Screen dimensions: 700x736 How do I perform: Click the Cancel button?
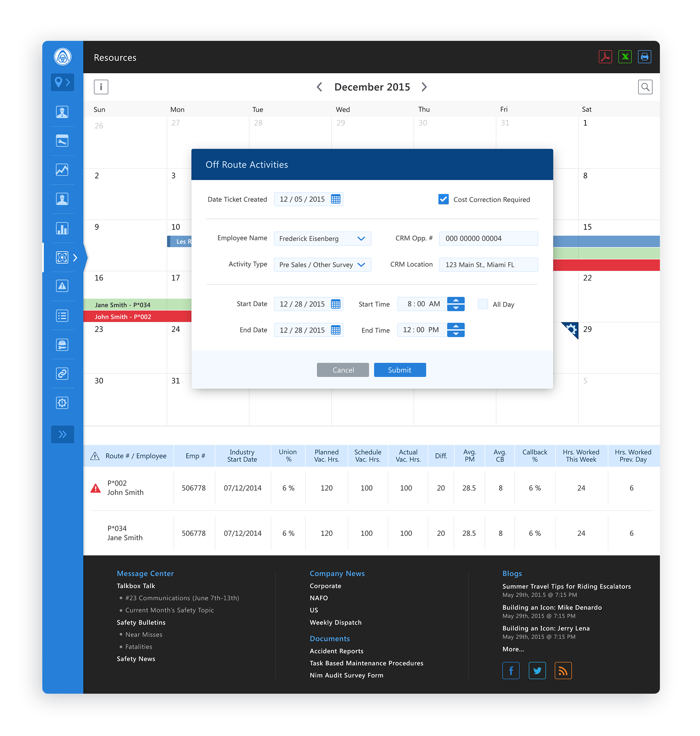(x=343, y=370)
